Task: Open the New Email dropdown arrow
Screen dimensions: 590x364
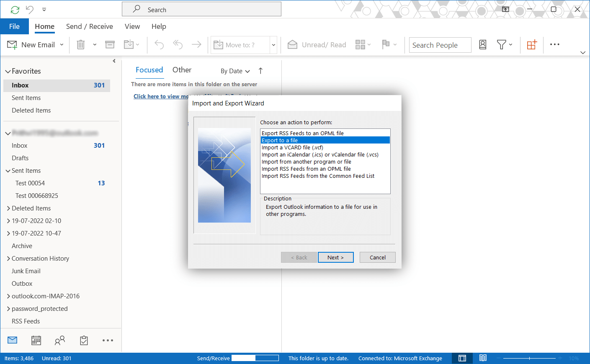Action: pyautogui.click(x=62, y=45)
